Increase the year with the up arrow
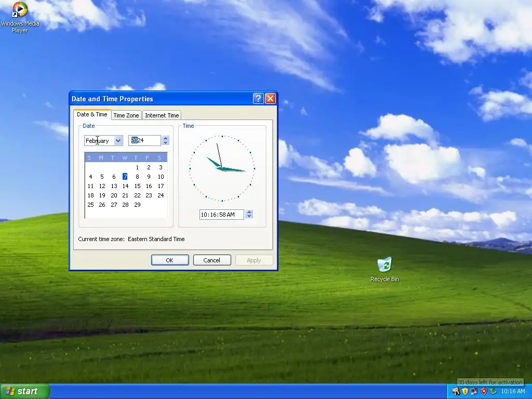 [x=165, y=138]
